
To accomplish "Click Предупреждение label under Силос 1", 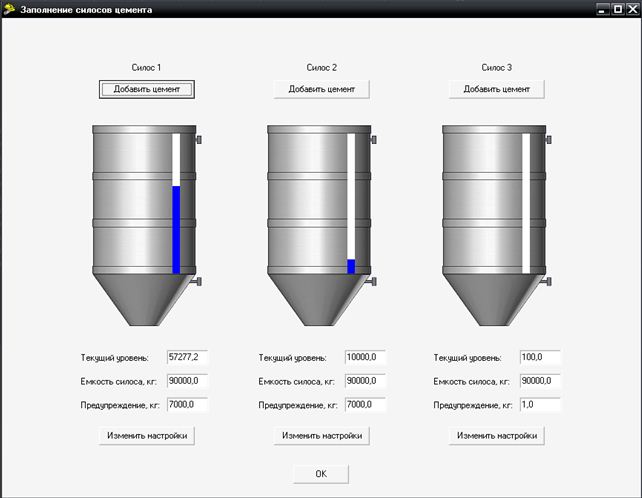I will (x=120, y=405).
